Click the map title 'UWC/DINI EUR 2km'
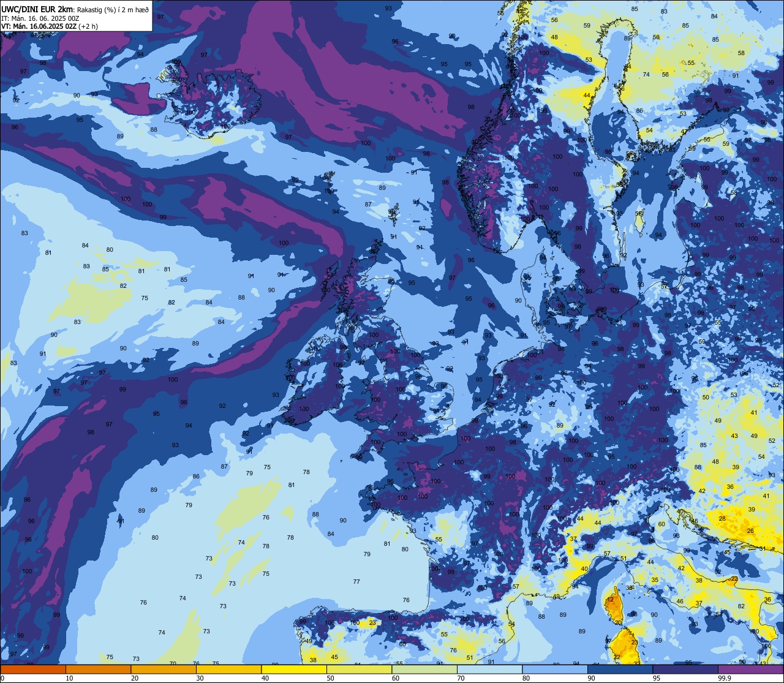Image resolution: width=784 pixels, height=683 pixels. point(37,9)
